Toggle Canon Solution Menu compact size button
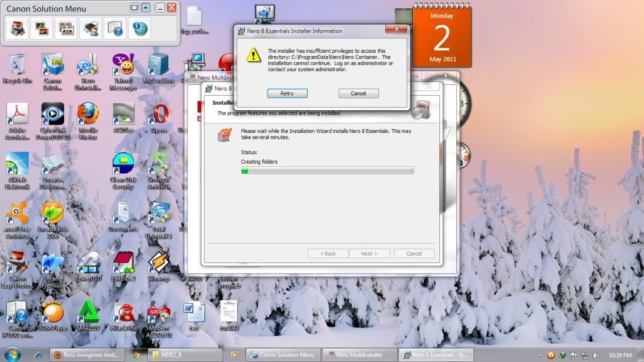The height and width of the screenshot is (362, 644). coord(146,8)
